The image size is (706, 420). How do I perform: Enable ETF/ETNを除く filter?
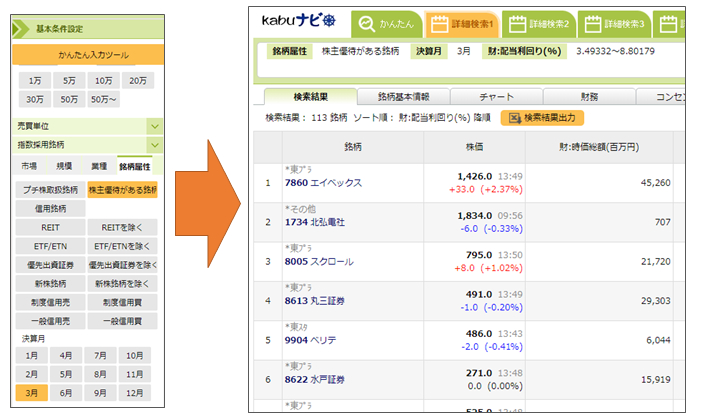pyautogui.click(x=122, y=246)
